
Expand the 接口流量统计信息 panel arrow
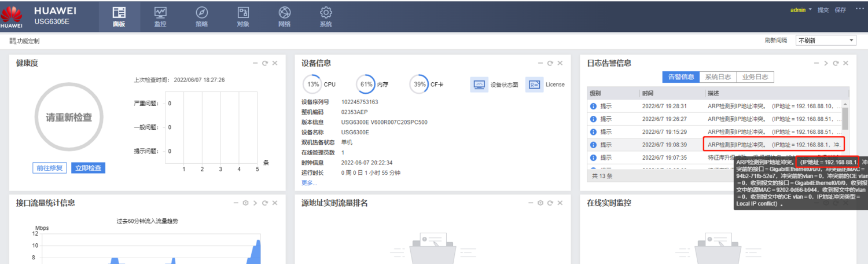(x=255, y=203)
